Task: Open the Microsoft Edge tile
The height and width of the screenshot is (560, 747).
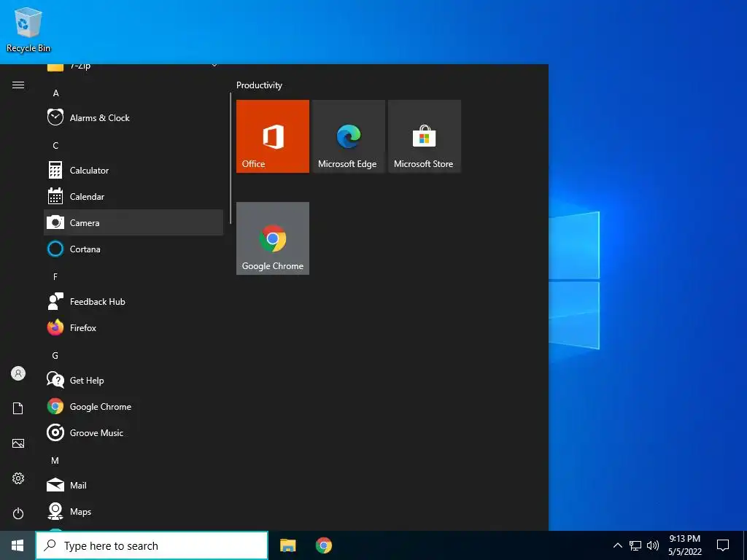Action: coord(348,136)
